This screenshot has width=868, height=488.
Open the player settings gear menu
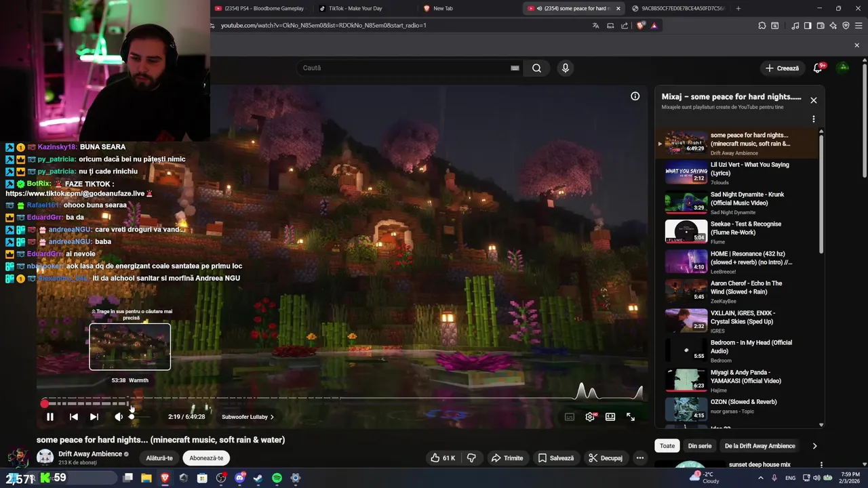point(590,417)
